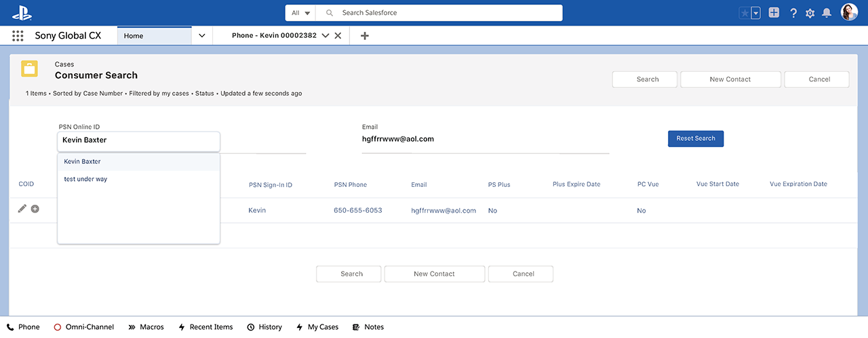Open Omni-Channel in the utility bar
This screenshot has height=338, width=868.
click(83, 327)
